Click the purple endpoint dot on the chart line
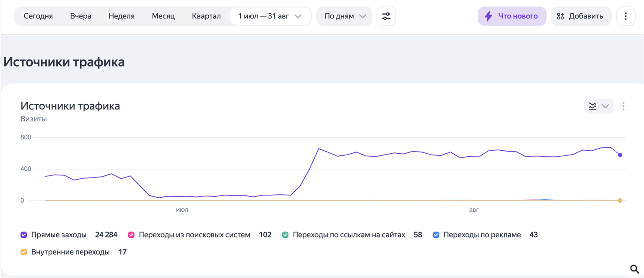 pos(620,155)
